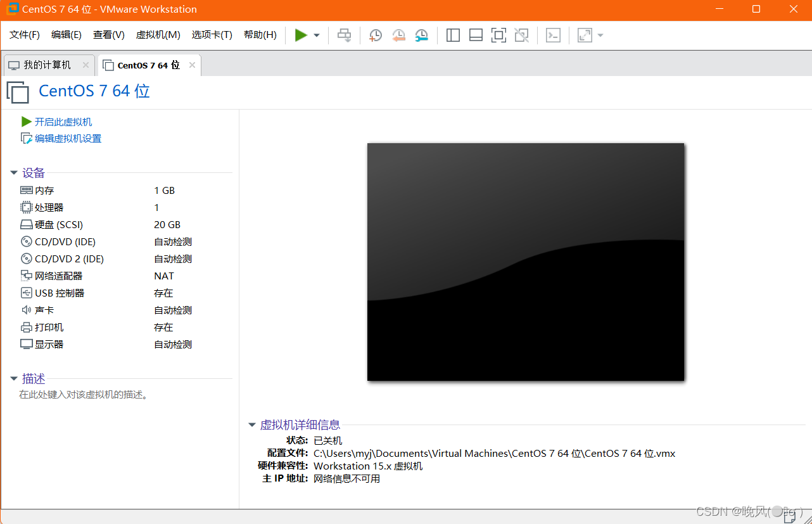Viewport: 812px width, 524px height.
Task: Click the green Power On play icon in toolbar
Action: tap(301, 35)
